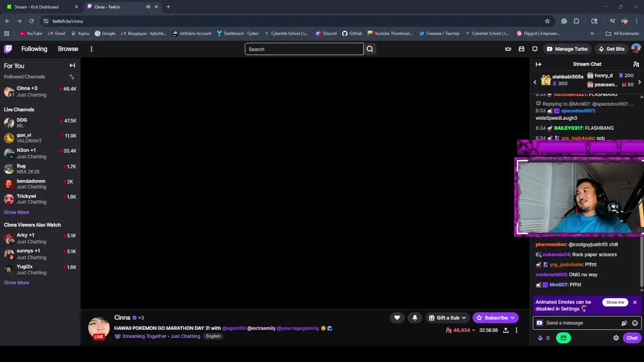
Task: Show more live channels
Action: (x=17, y=212)
